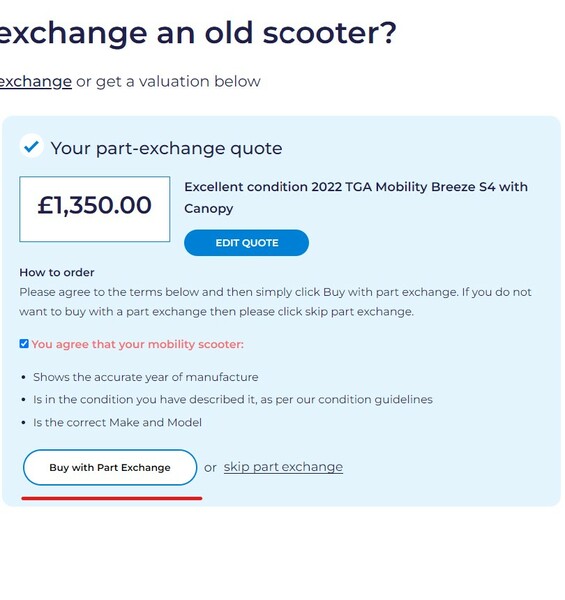Viewport: 565px width, 600px height.
Task: Click 'Shows the accurate year of manufacture' bullet
Action: [x=145, y=377]
